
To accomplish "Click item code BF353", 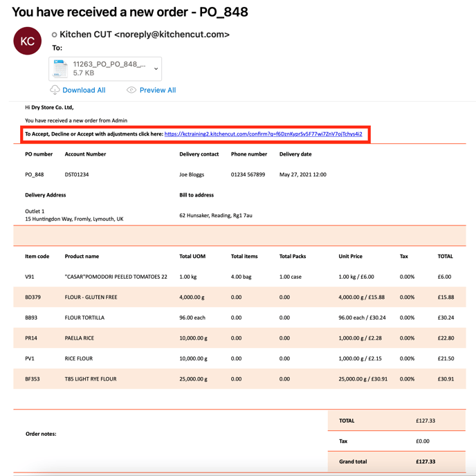I will click(x=33, y=379).
